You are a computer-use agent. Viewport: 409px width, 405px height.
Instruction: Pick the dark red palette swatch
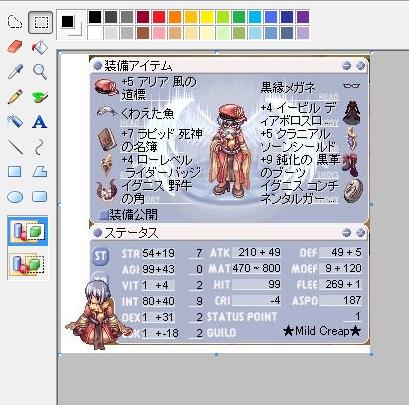[x=143, y=17]
